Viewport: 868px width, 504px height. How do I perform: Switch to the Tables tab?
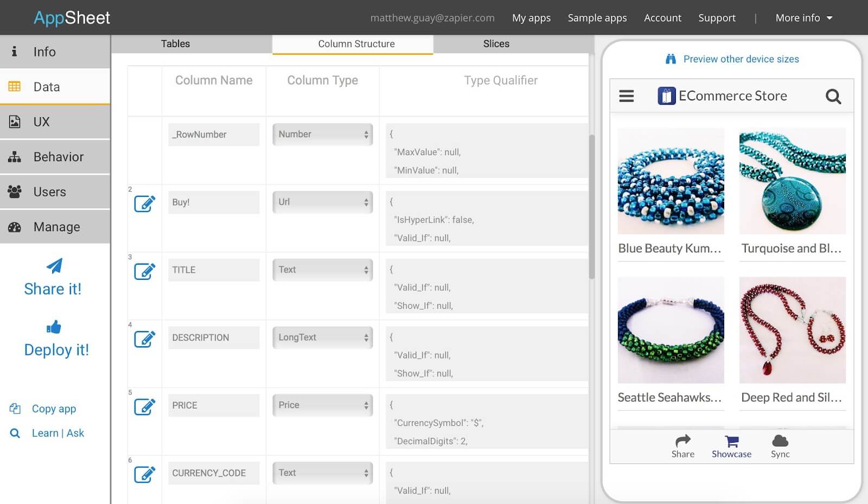[175, 43]
